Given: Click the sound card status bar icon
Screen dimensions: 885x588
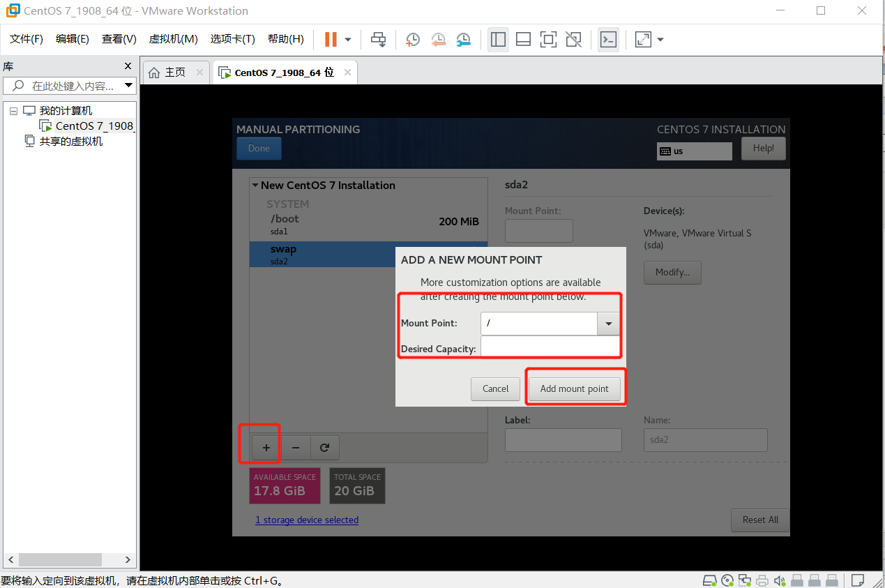Looking at the screenshot, I should coord(780,580).
